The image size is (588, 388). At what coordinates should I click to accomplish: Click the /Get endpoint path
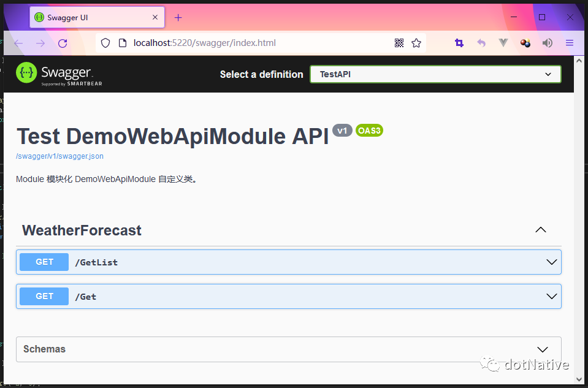[85, 297]
